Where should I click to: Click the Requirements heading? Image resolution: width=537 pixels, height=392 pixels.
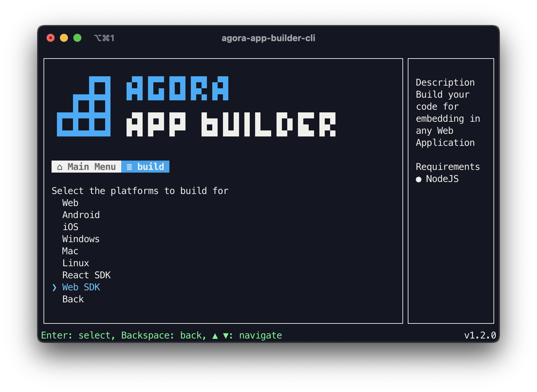click(448, 167)
